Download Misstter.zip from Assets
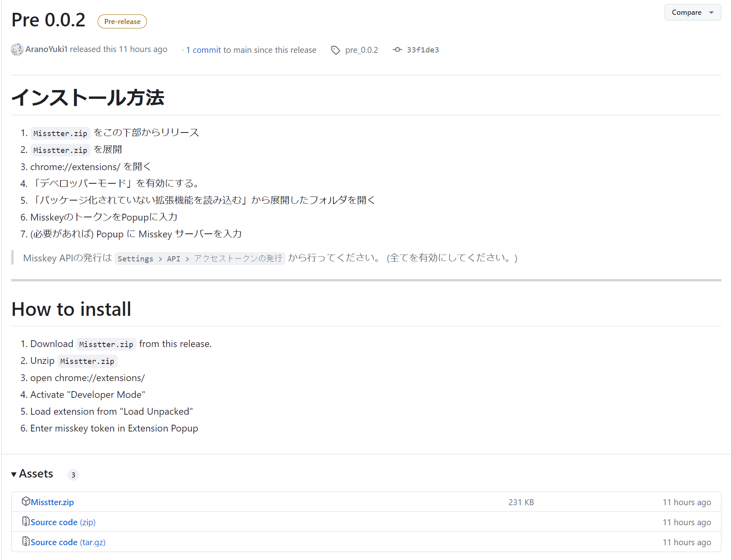The height and width of the screenshot is (560, 731). point(51,502)
